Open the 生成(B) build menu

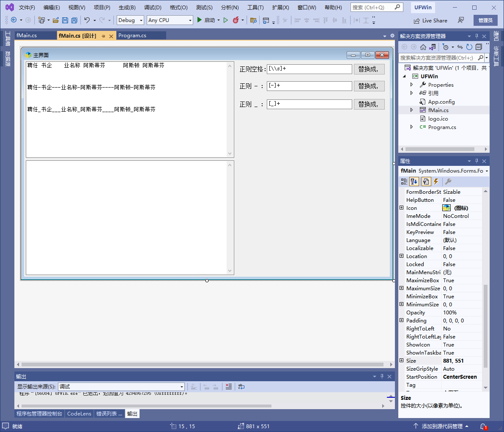pyautogui.click(x=127, y=7)
